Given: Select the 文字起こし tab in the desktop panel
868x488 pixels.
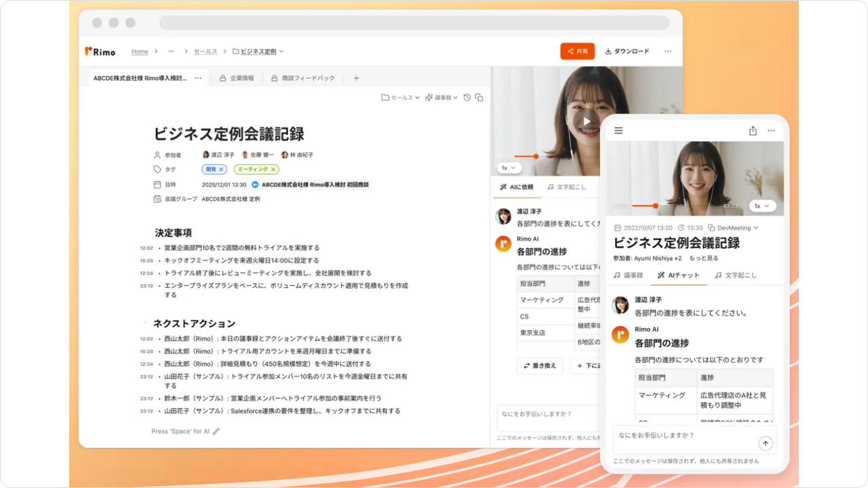Looking at the screenshot, I should [567, 187].
